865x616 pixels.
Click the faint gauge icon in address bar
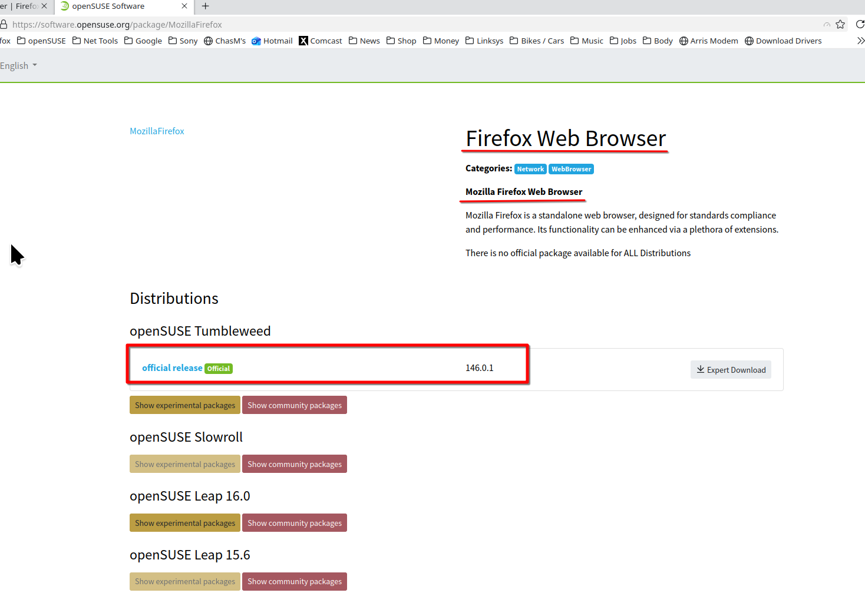[827, 25]
